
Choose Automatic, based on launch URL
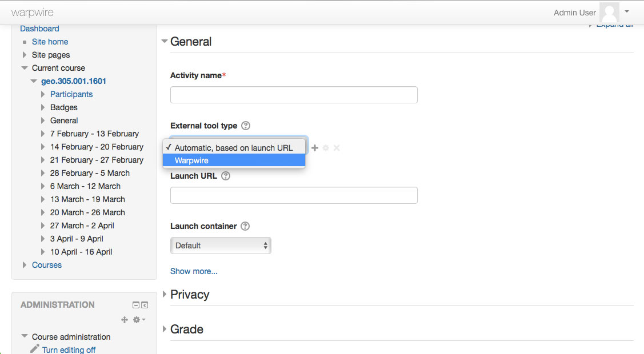[x=234, y=148]
